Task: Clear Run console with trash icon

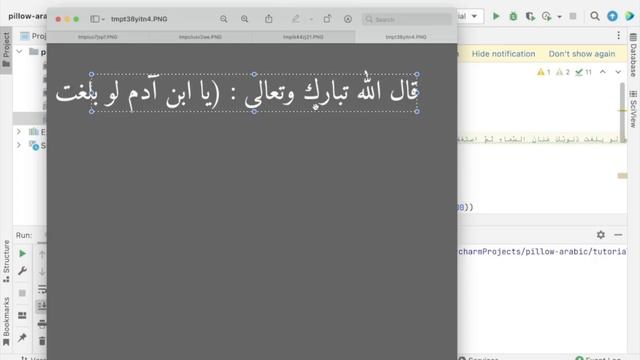Action: pos(42,341)
